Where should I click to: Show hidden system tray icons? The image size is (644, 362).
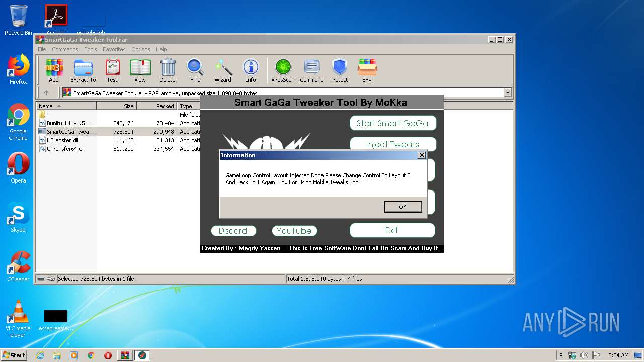pos(561,355)
